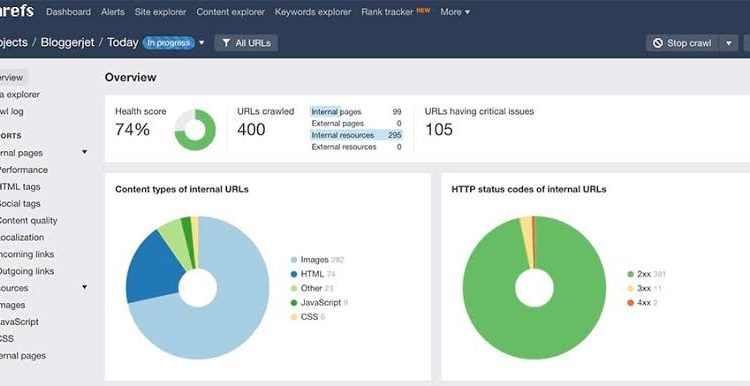The width and height of the screenshot is (750, 386).
Task: Go to Alerts in top navigation
Action: pos(113,12)
